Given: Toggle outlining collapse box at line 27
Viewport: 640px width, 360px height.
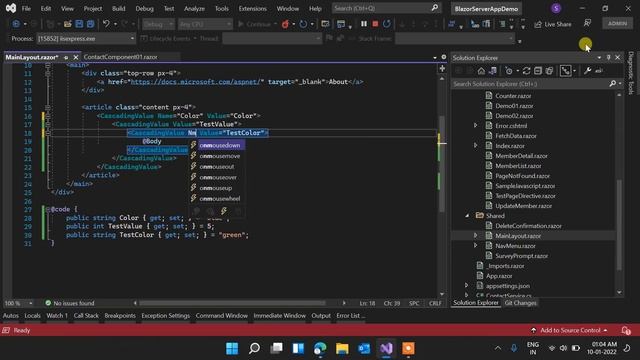Looking at the screenshot, I should point(48,209).
